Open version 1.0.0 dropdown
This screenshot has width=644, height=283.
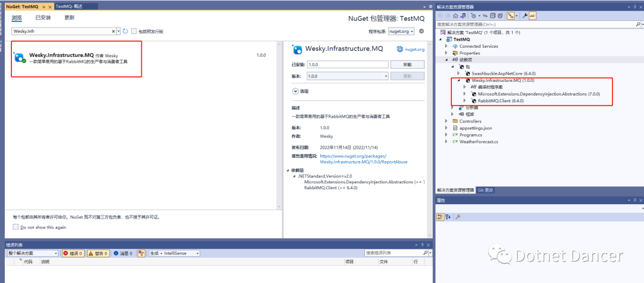[x=348, y=76]
